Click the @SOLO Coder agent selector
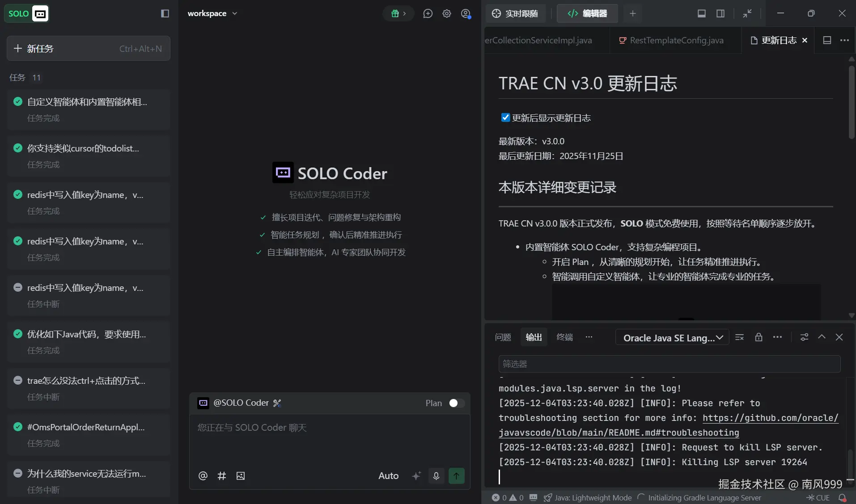The image size is (856, 504). coord(233,403)
